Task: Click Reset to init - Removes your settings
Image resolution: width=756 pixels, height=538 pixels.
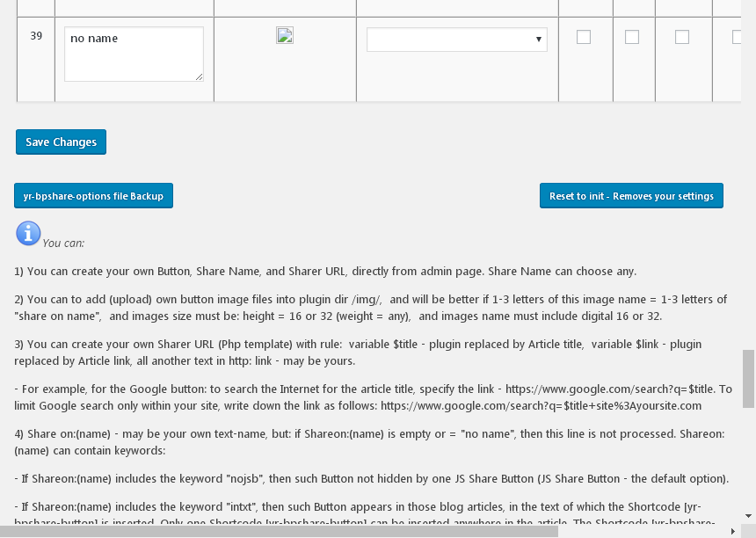Action: click(x=631, y=196)
